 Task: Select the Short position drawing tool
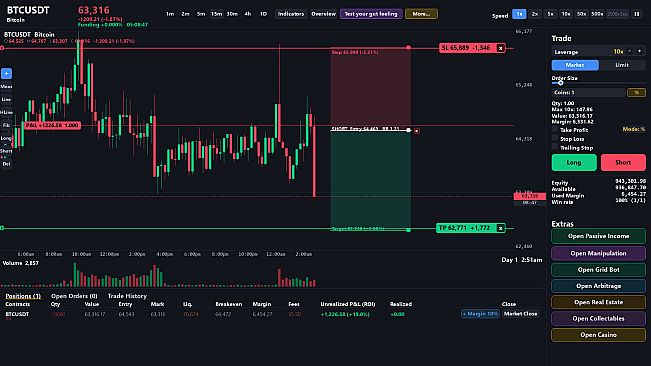[6, 151]
